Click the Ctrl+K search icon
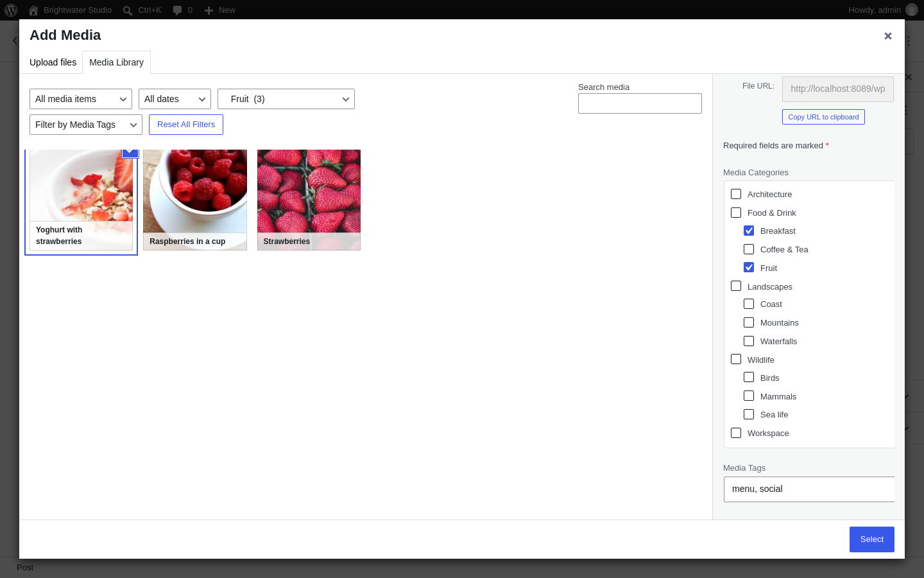Image resolution: width=924 pixels, height=578 pixels. 128,10
